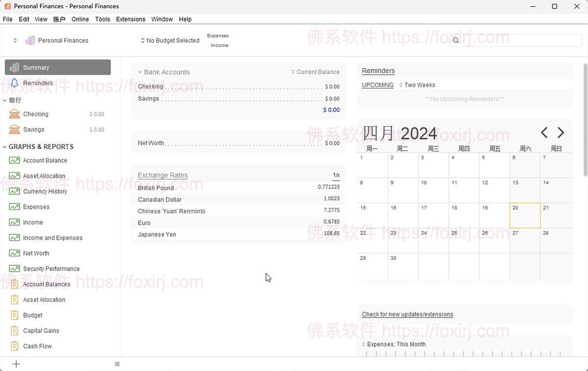Toggle the Income view in toolbar

pyautogui.click(x=219, y=45)
